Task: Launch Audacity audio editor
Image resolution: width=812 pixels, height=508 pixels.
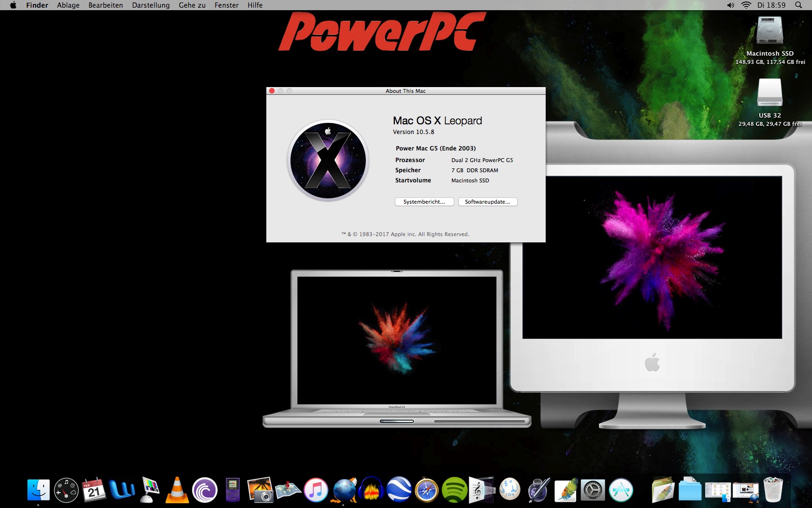Action: point(372,490)
